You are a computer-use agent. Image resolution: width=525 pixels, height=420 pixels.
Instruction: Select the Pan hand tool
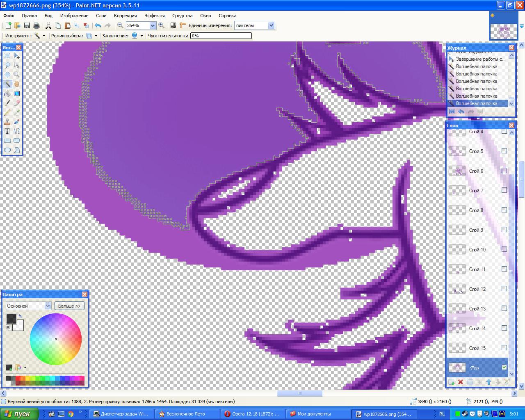(x=17, y=84)
